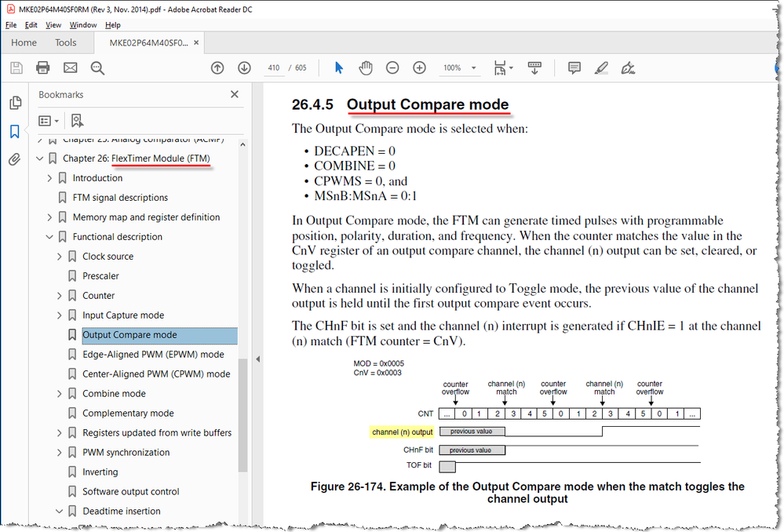The height and width of the screenshot is (532, 784).
Task: Switch to the Home tab
Action: coord(24,42)
